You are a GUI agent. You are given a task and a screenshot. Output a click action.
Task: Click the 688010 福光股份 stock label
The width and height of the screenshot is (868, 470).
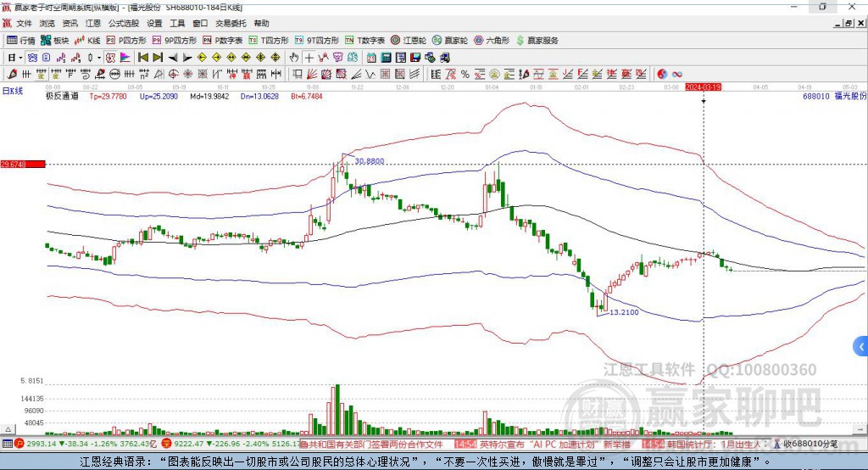tap(835, 96)
